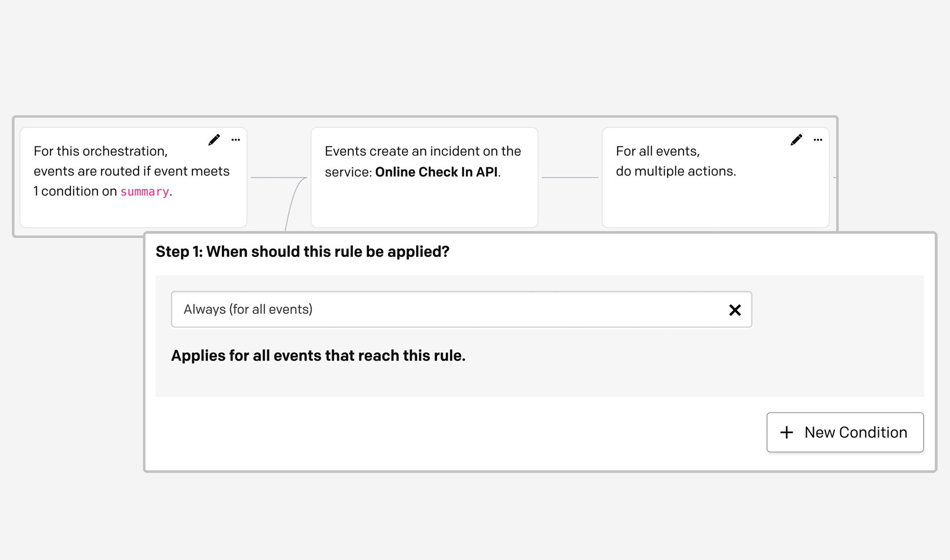The width and height of the screenshot is (950, 560).
Task: Click the connector line between second and third cards
Action: point(570,177)
